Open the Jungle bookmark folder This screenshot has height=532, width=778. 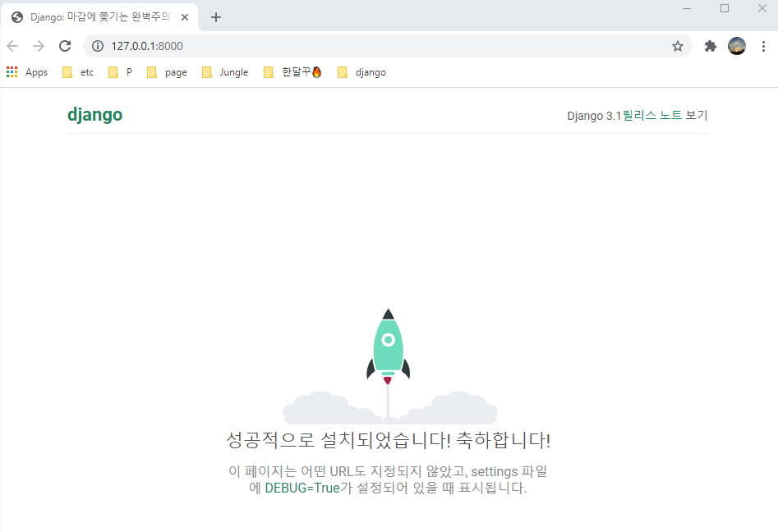click(x=225, y=72)
